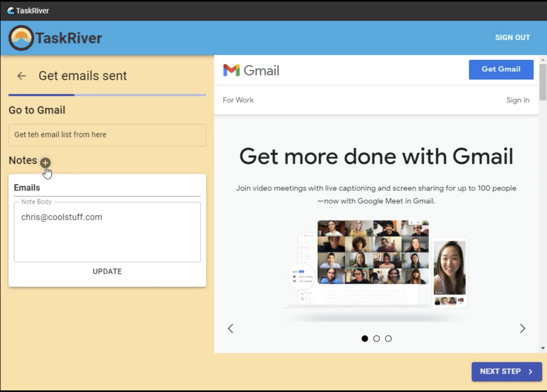Select the third carousel dot
This screenshot has height=392, width=547.
(x=388, y=339)
